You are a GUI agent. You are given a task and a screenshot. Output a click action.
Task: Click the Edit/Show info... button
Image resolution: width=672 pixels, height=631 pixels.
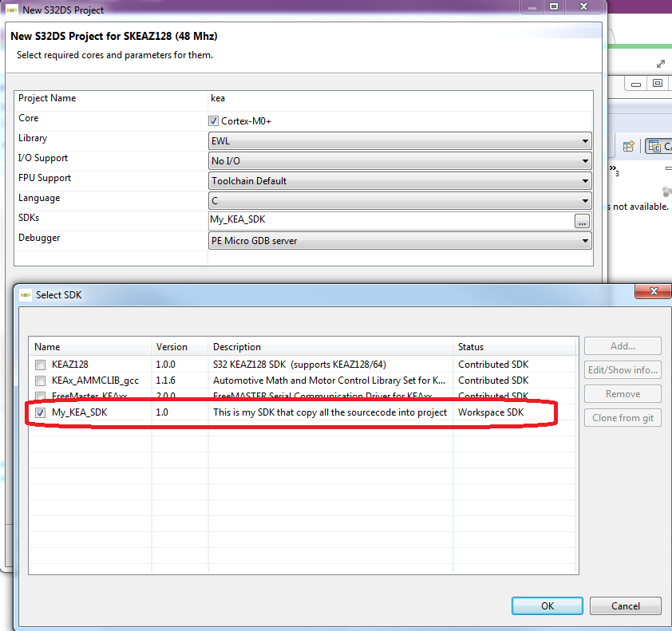click(623, 370)
